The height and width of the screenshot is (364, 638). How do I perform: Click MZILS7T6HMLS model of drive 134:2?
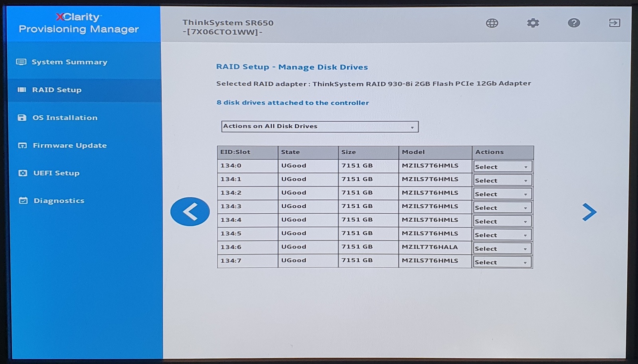435,193
